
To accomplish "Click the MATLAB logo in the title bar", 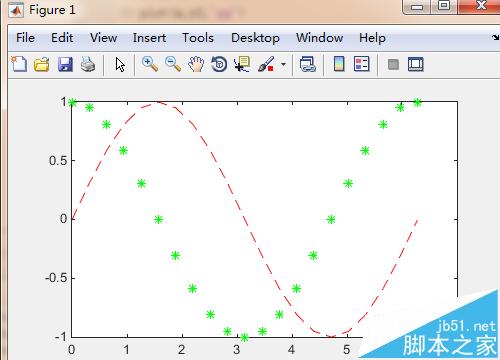I will coord(16,10).
